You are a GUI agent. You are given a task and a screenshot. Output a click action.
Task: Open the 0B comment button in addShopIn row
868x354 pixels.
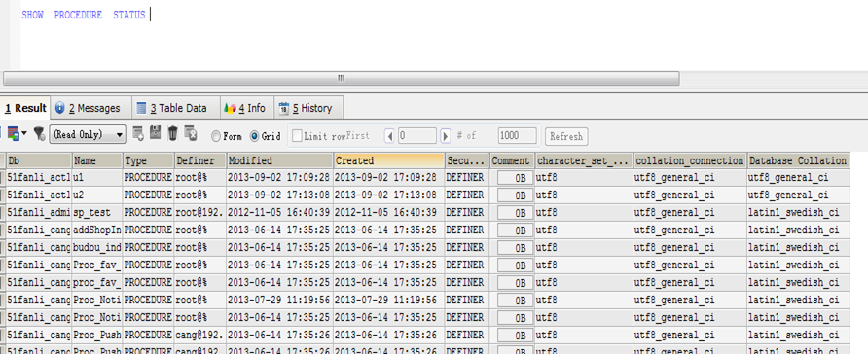pos(515,230)
